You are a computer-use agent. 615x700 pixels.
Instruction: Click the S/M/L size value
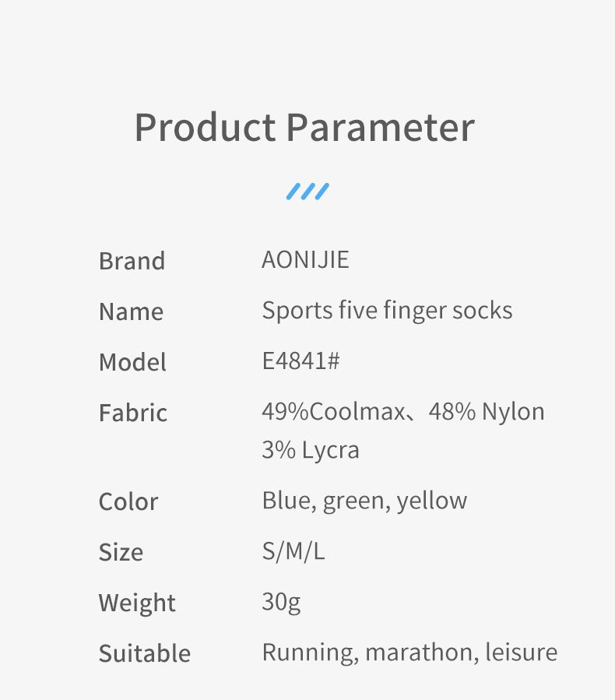293,551
